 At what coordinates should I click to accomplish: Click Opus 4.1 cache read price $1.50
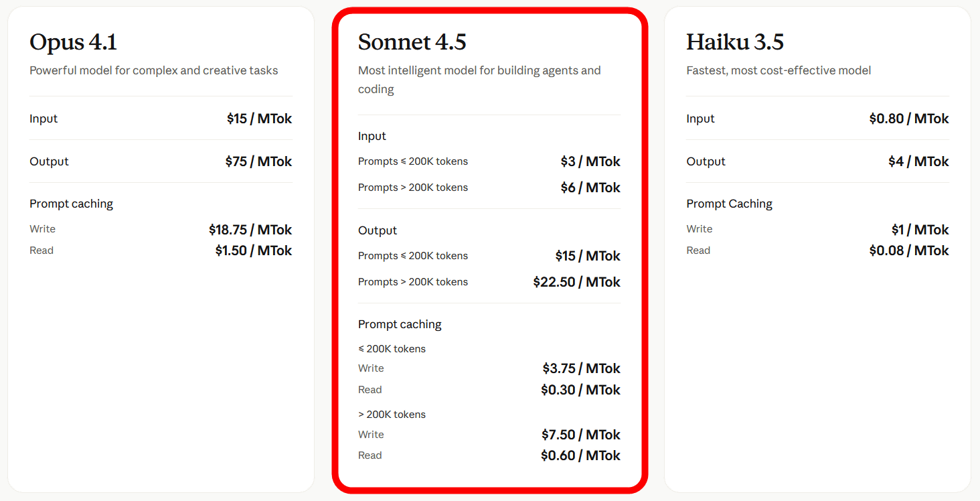253,250
